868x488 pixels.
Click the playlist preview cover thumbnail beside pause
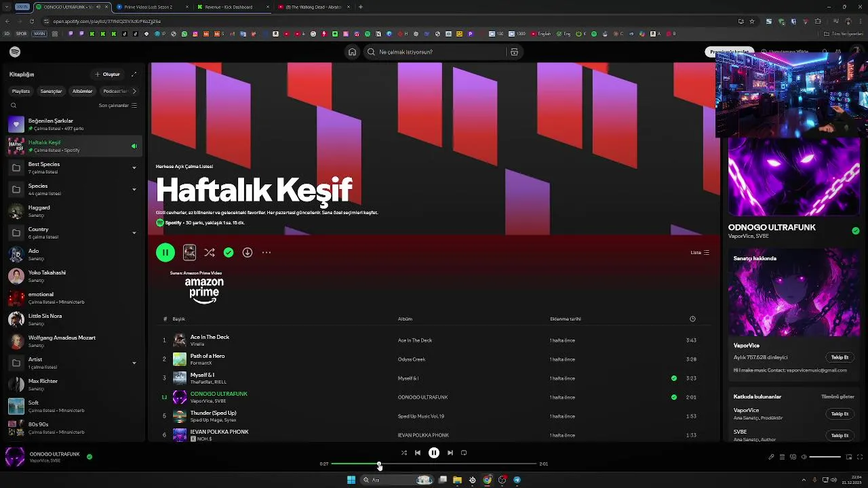coord(189,253)
